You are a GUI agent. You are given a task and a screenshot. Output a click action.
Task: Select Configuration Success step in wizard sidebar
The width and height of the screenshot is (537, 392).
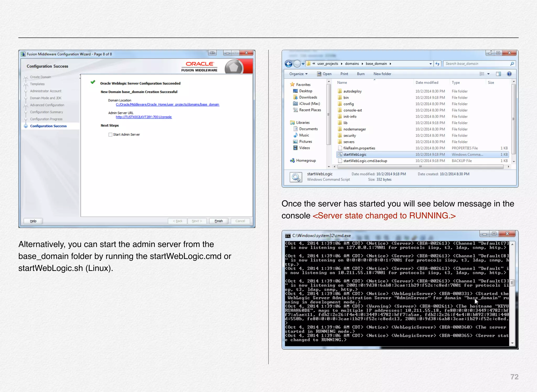tap(48, 126)
